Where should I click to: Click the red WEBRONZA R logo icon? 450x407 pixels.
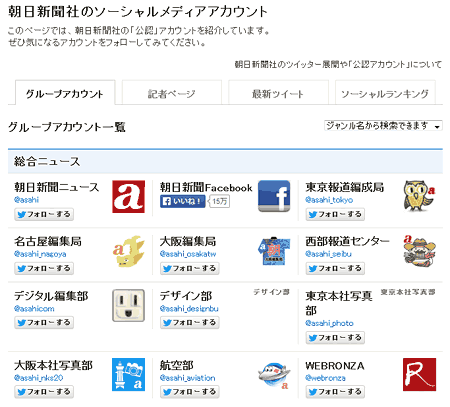click(x=419, y=374)
